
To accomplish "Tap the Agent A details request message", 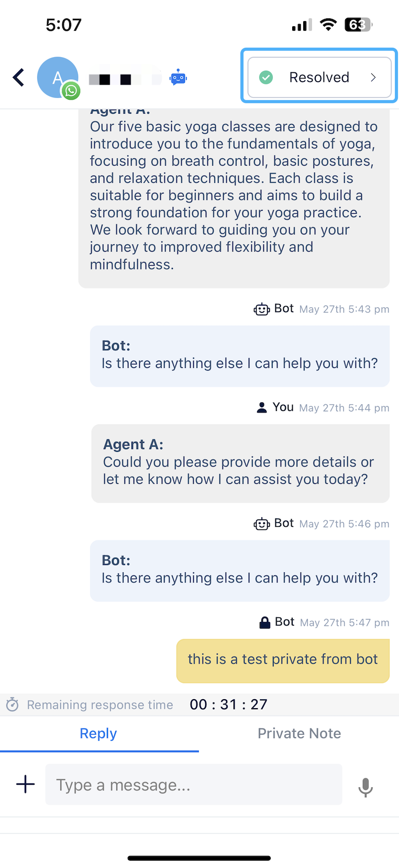I will click(240, 463).
